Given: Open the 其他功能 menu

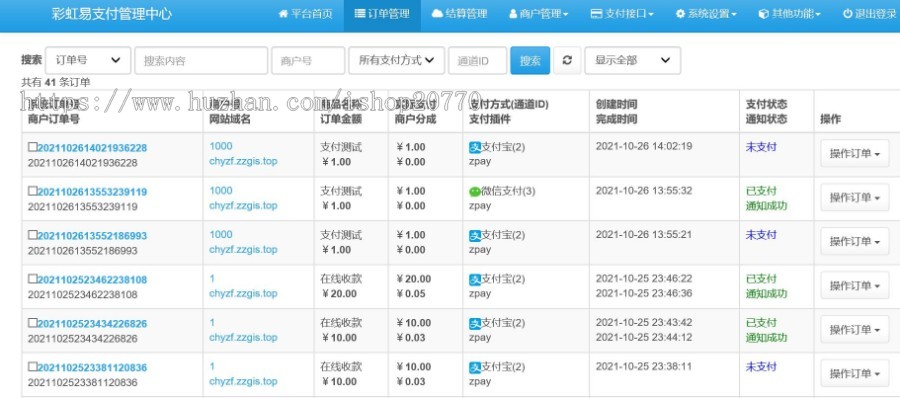Looking at the screenshot, I should click(789, 14).
